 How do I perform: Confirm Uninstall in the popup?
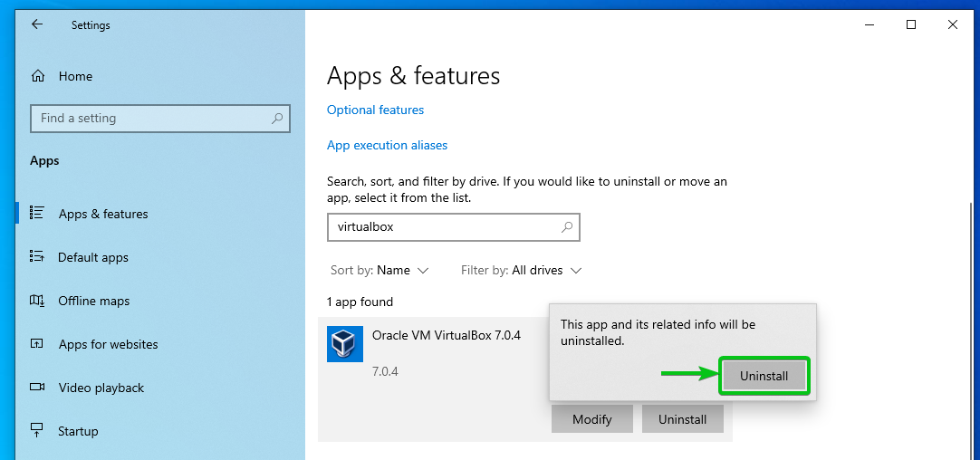764,377
